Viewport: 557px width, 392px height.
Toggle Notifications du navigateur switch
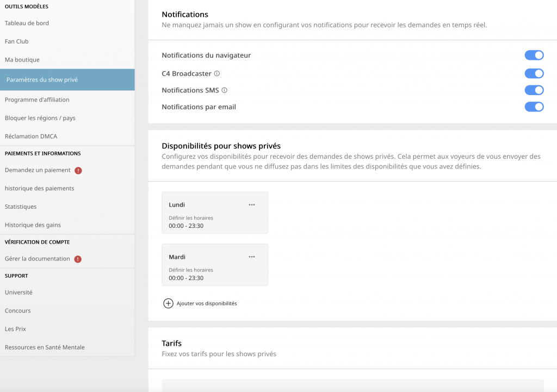click(534, 55)
